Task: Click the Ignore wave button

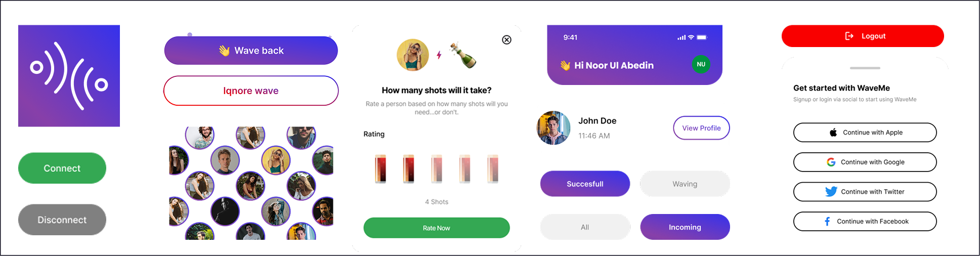Action: click(x=251, y=91)
